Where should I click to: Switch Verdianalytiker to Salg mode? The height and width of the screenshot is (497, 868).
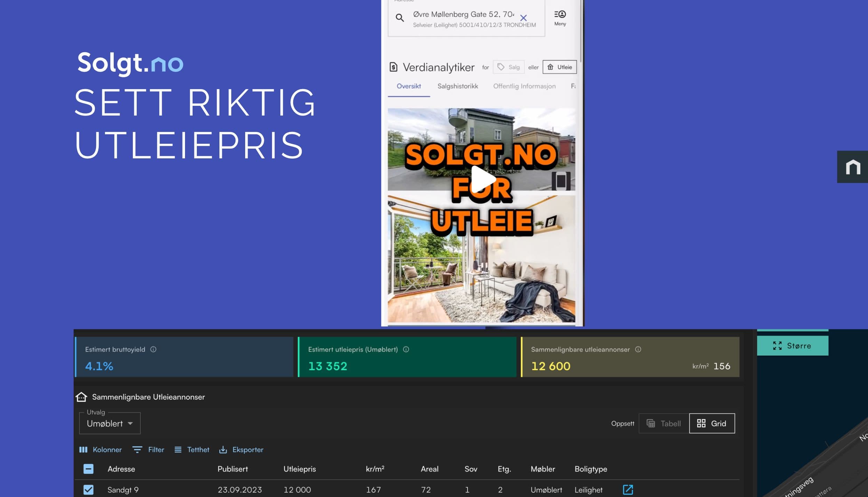[509, 67]
